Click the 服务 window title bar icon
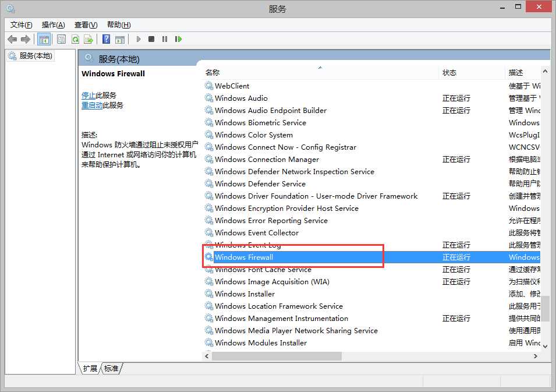Image resolution: width=556 pixels, height=392 pixels. pyautogui.click(x=10, y=9)
